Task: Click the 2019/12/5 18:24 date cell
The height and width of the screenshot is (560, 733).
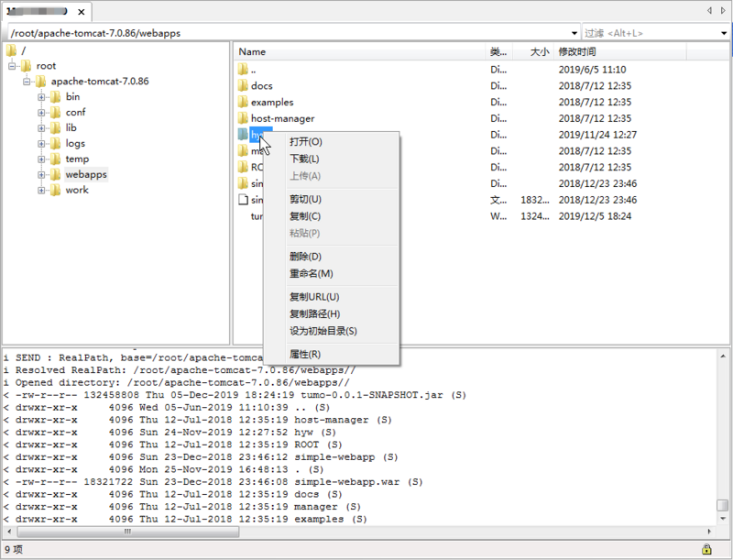Action: (595, 216)
